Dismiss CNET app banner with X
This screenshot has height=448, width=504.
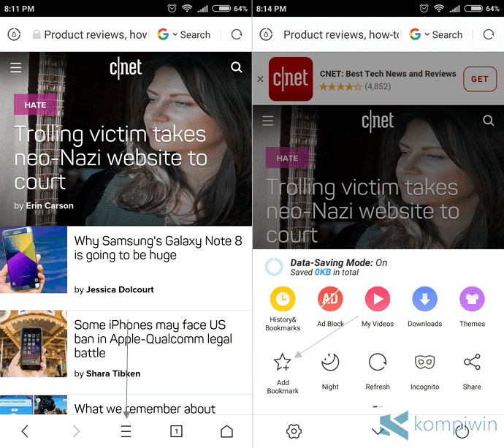260,79
